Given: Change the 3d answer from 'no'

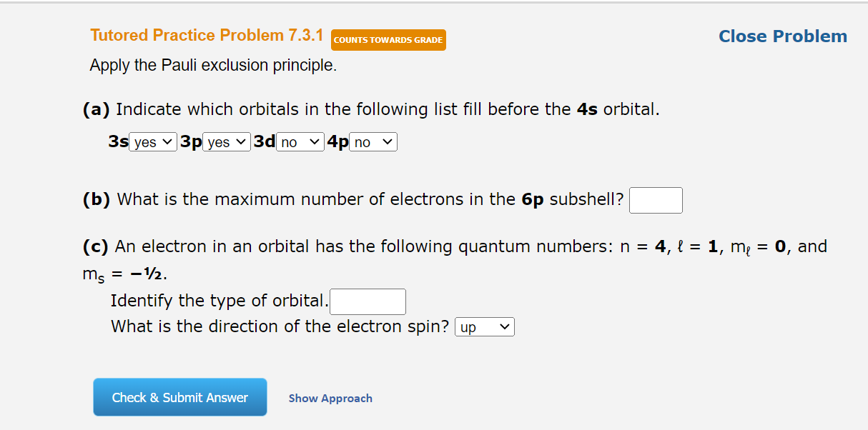Looking at the screenshot, I should (300, 141).
